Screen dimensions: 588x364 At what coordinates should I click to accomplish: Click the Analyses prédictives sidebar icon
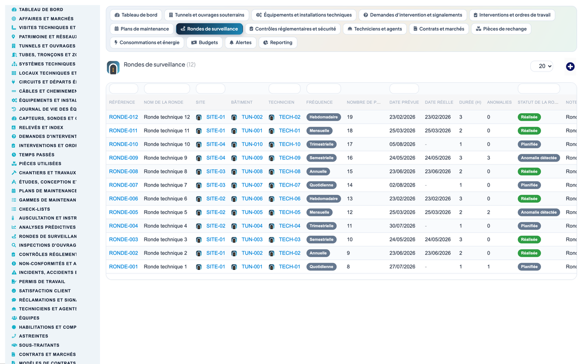(x=14, y=227)
